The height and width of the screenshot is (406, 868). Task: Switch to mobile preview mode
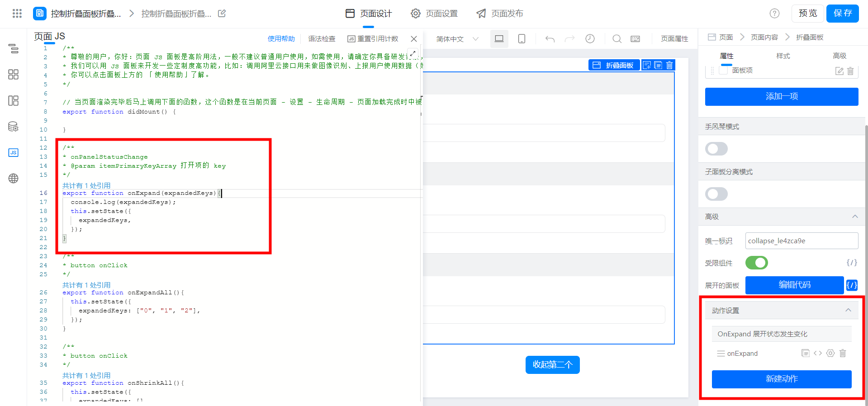pos(522,39)
